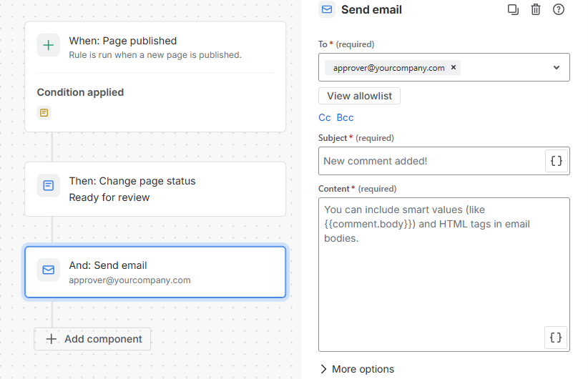This screenshot has width=588, height=379.
Task: Delete the Send email component
Action: click(x=536, y=9)
